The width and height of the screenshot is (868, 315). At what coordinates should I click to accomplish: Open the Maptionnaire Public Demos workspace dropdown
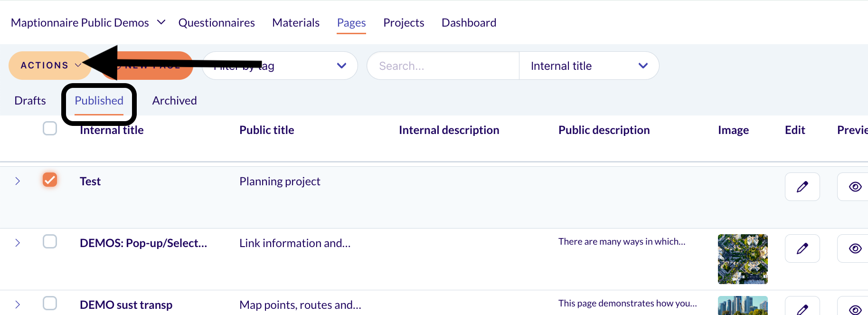point(88,22)
